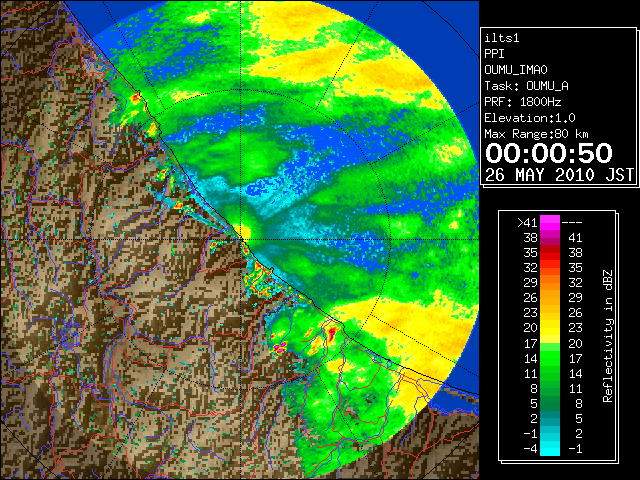The width and height of the screenshot is (640, 480).
Task: Click the 'Task: OUMU_A' line
Action: 527,86
